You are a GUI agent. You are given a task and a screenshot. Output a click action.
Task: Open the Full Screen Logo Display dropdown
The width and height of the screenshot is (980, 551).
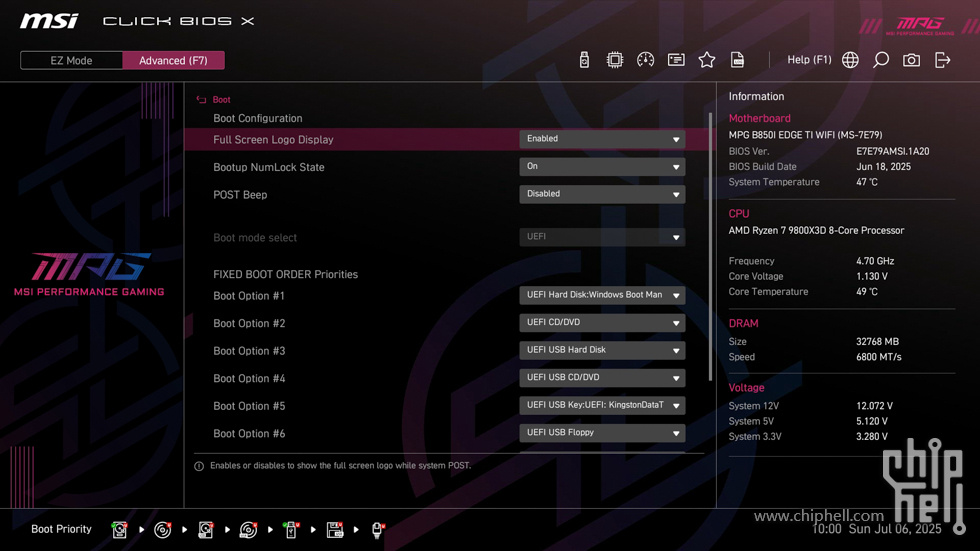[x=602, y=139]
